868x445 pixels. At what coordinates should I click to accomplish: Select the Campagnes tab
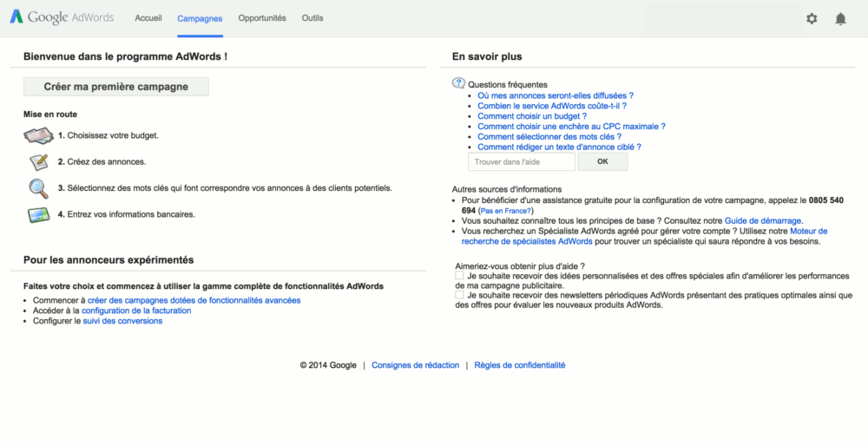tap(200, 19)
